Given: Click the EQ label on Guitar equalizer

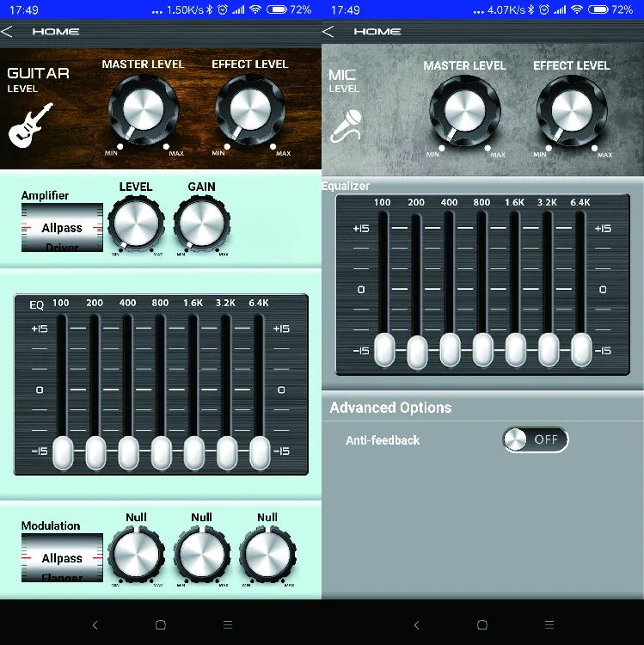Looking at the screenshot, I should coord(37,304).
